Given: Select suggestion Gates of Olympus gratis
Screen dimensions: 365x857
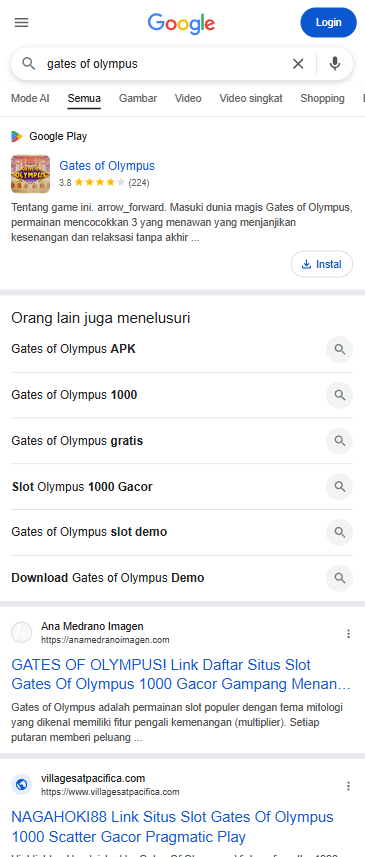Looking at the screenshot, I should pos(77,441).
